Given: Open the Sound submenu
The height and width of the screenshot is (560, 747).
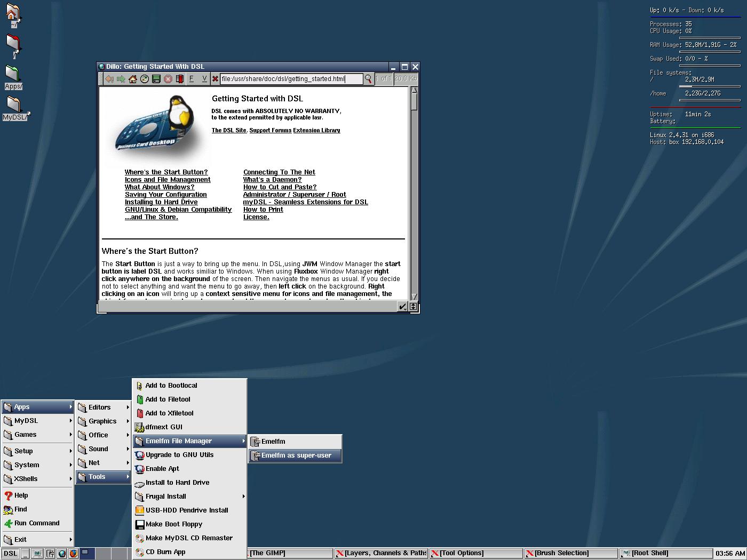Looking at the screenshot, I should tap(104, 449).
